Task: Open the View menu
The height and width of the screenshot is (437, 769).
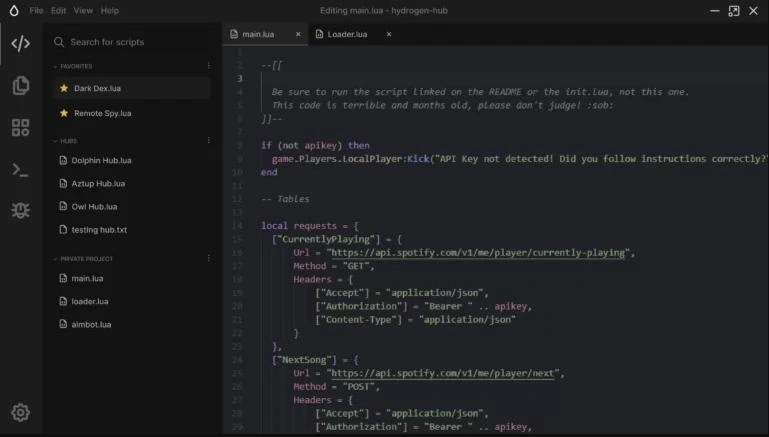Action: click(x=83, y=10)
